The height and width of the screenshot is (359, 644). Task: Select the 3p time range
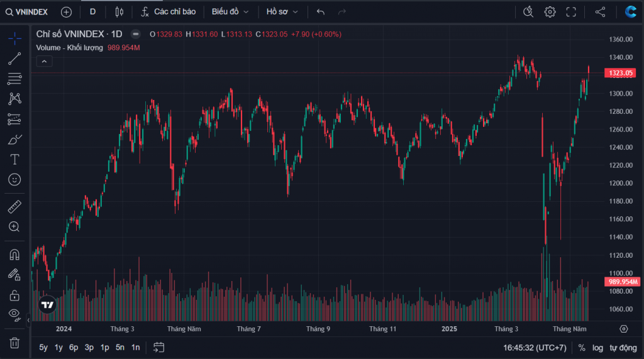point(89,348)
